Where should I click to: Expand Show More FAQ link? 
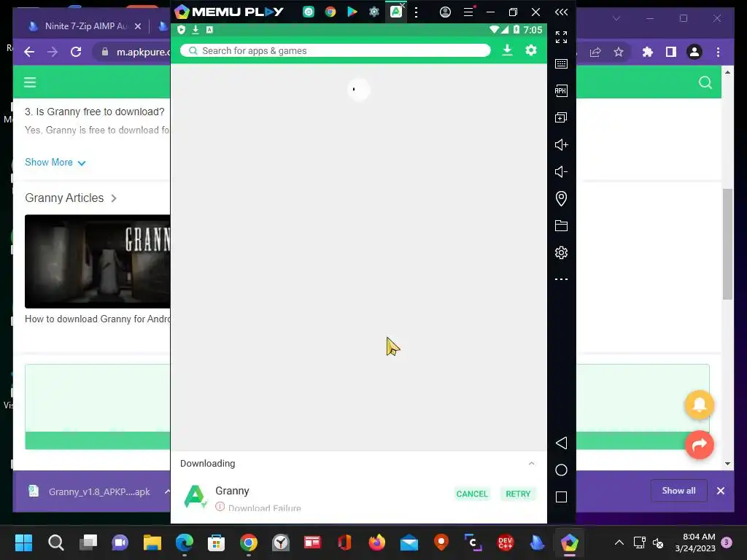pos(55,163)
